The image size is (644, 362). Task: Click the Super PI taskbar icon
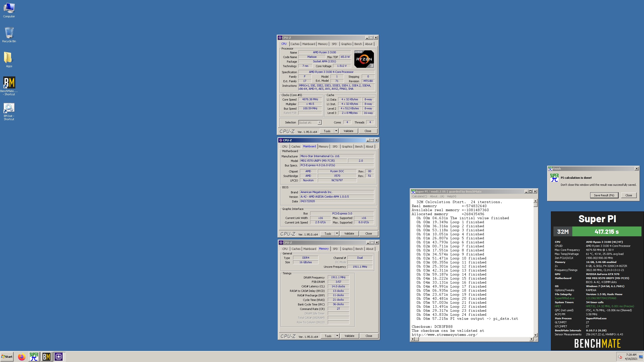34,357
